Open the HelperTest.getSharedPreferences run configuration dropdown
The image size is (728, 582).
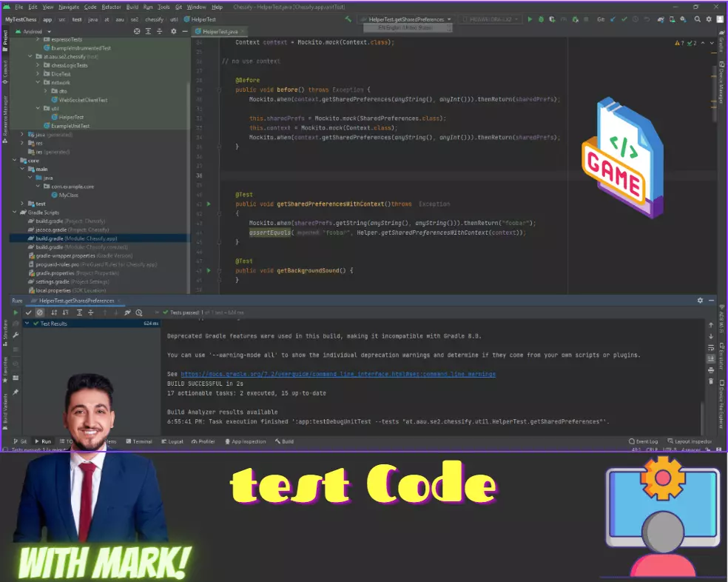pos(405,19)
